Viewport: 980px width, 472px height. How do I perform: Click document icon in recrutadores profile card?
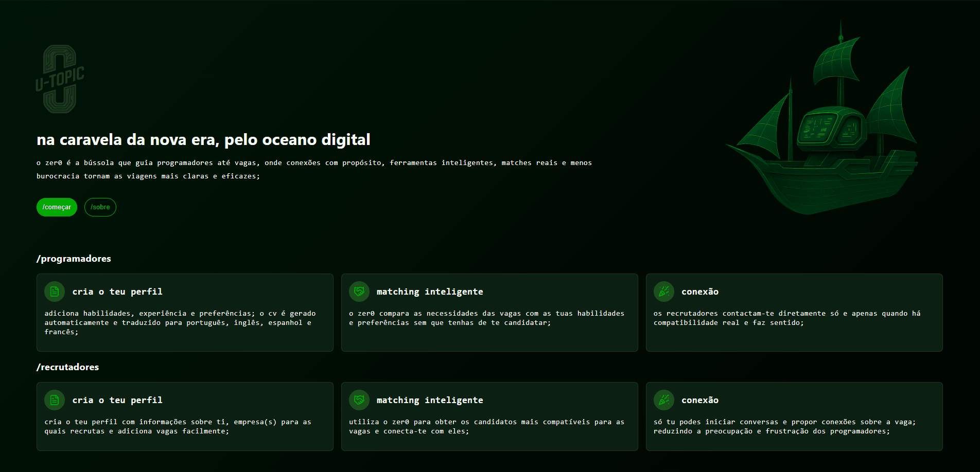(x=55, y=400)
